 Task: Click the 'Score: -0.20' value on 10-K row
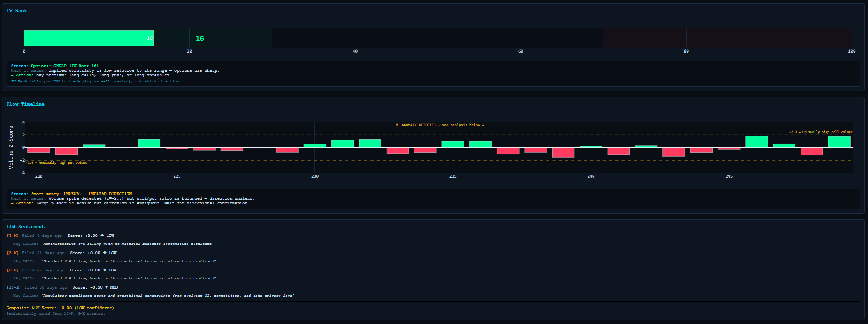tap(87, 287)
